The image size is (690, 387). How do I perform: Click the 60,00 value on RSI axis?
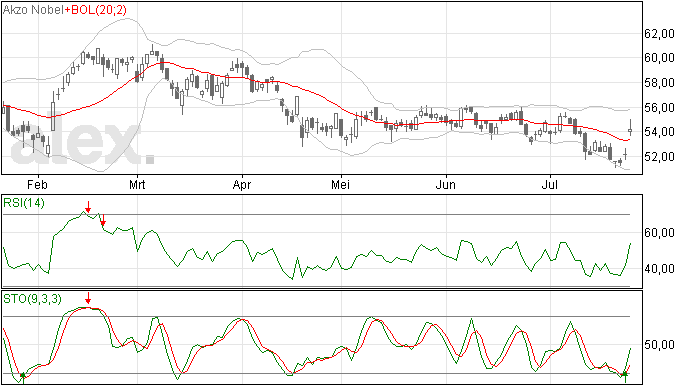(659, 232)
